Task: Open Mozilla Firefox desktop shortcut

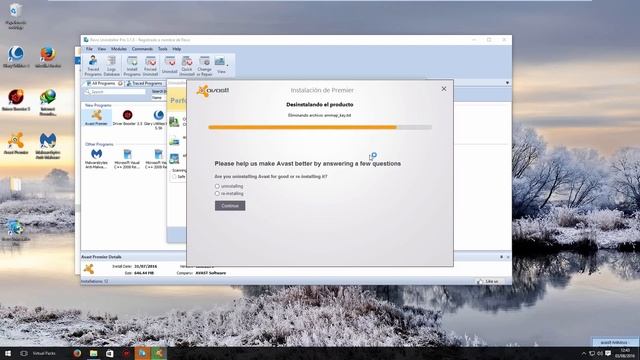Action: point(48,57)
